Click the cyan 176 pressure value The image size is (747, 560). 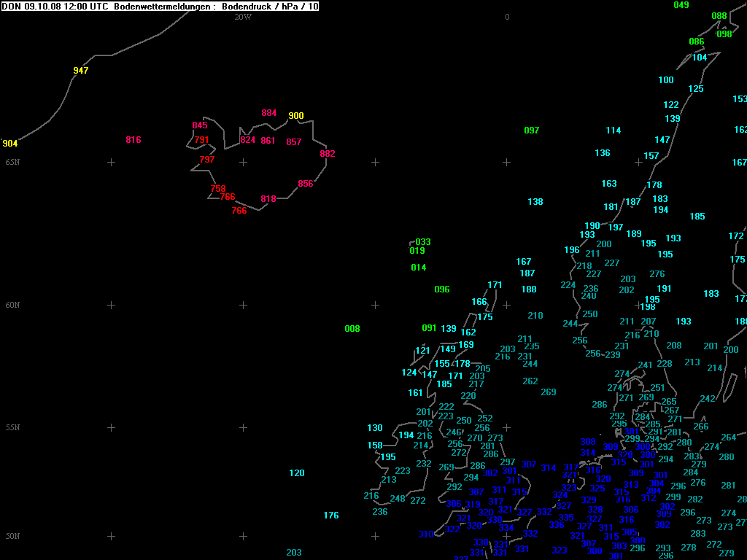coord(331,516)
